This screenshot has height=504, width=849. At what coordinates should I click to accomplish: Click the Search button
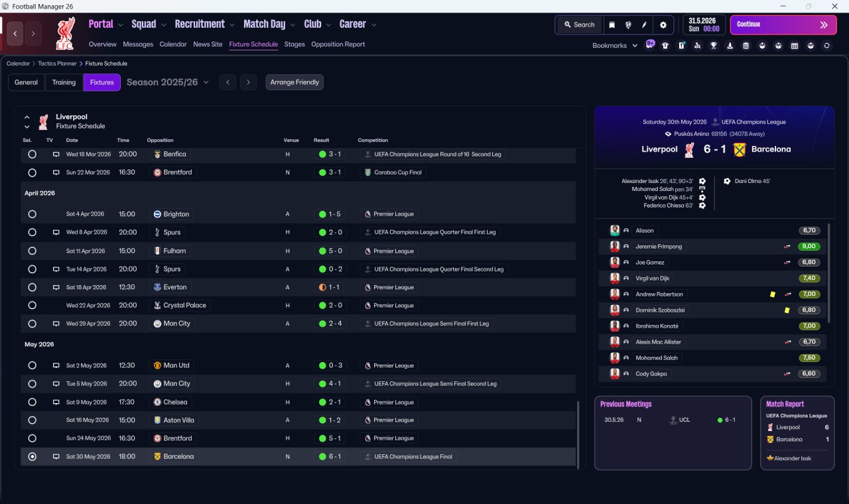tap(579, 25)
